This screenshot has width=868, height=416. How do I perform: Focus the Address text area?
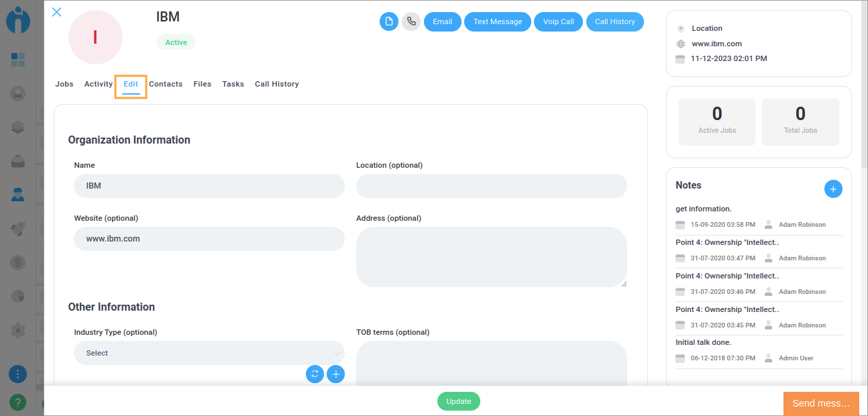pos(491,256)
